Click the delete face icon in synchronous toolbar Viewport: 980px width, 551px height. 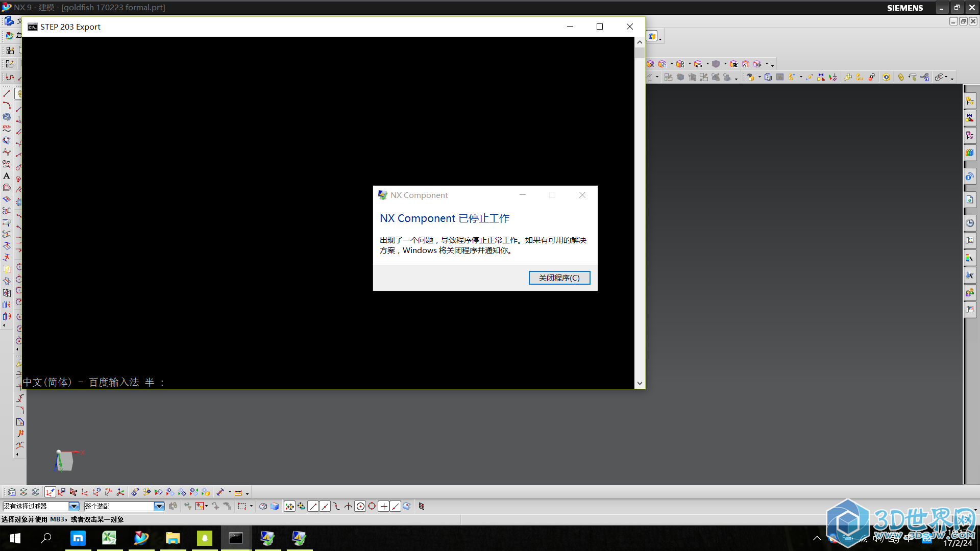651,64
